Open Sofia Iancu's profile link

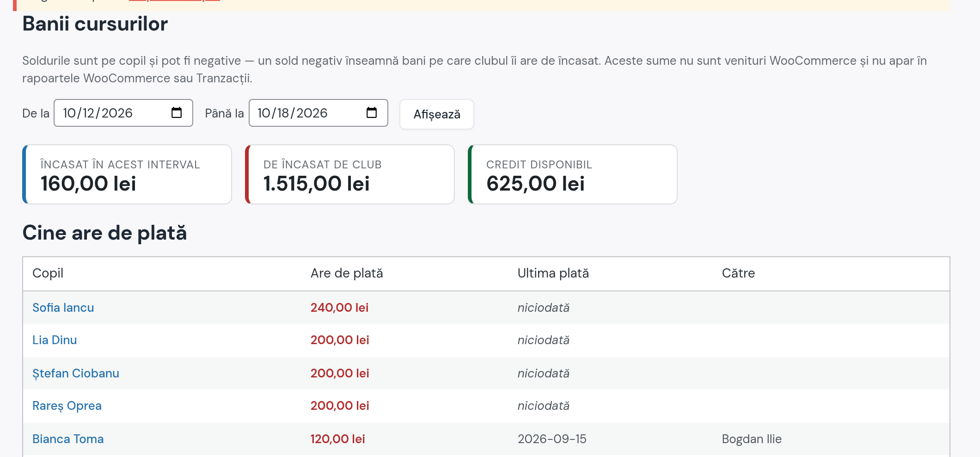63,308
